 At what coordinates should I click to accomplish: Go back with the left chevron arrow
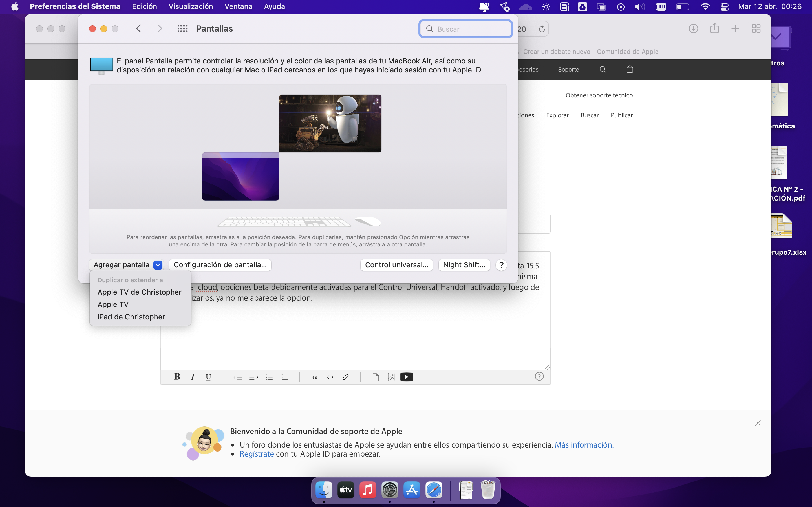(x=139, y=28)
